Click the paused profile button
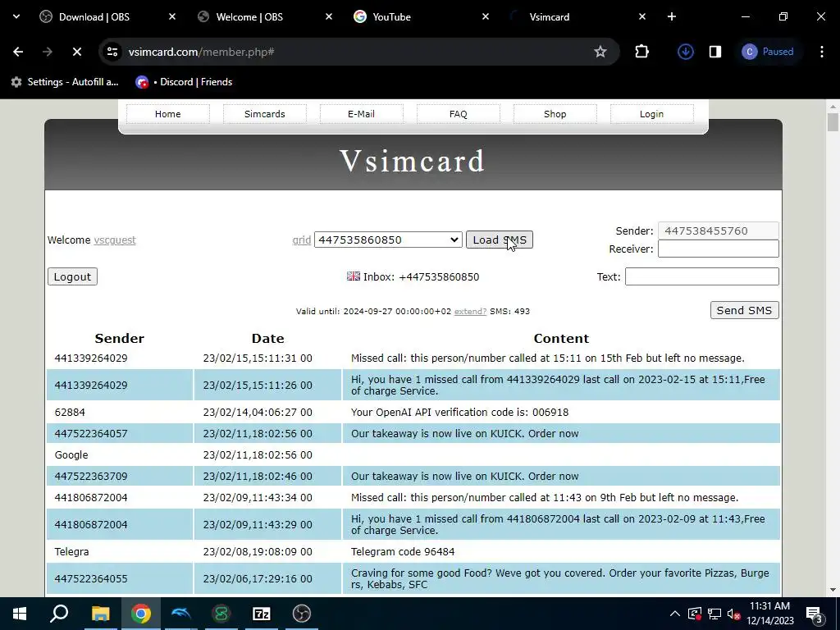Image resolution: width=840 pixels, height=630 pixels. pyautogui.click(x=768, y=52)
